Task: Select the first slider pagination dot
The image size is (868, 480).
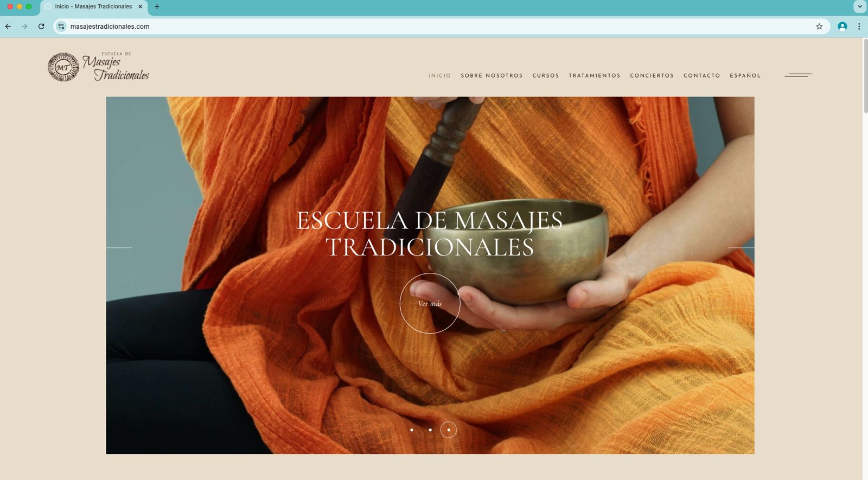Action: click(x=412, y=430)
